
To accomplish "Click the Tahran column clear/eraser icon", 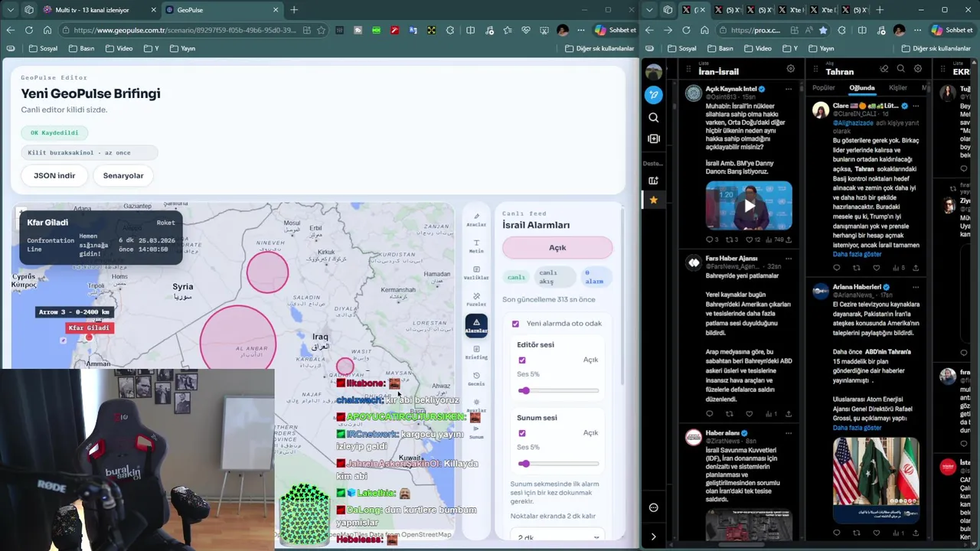I will 884,69.
